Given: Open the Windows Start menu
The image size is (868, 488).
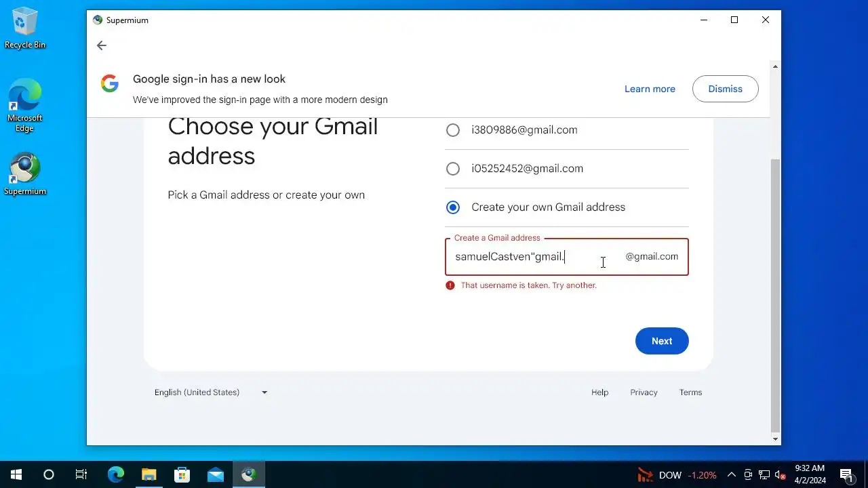Looking at the screenshot, I should [x=16, y=474].
